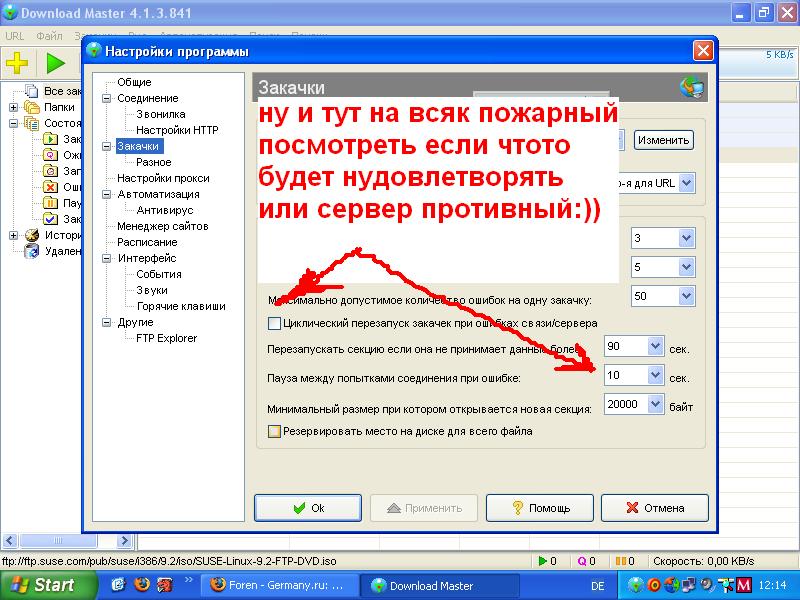Click the horizontal scrollbar right arrow
This screenshot has width=800, height=600.
pyautogui.click(x=124, y=540)
